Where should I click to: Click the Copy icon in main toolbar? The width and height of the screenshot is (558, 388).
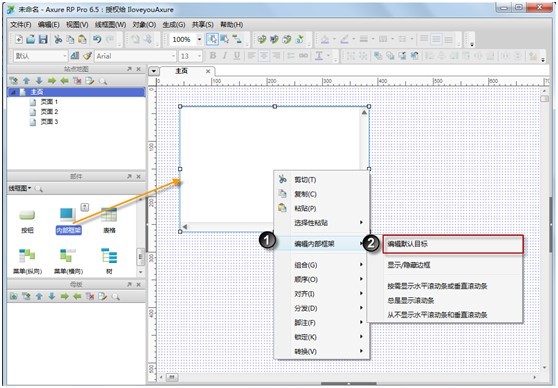click(x=70, y=39)
